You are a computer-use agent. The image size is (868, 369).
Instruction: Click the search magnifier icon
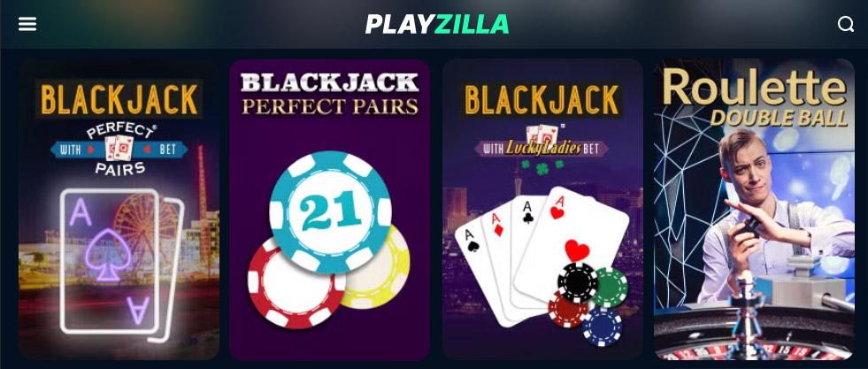coord(845,24)
